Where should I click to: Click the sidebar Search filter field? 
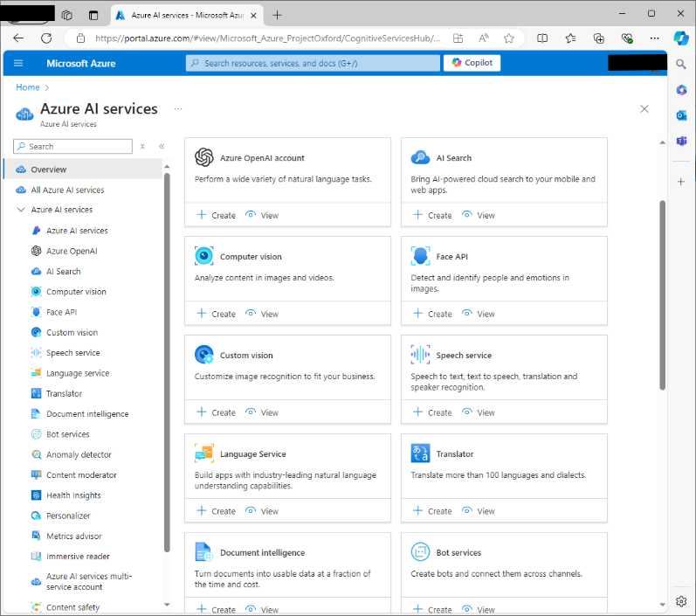pyautogui.click(x=72, y=146)
